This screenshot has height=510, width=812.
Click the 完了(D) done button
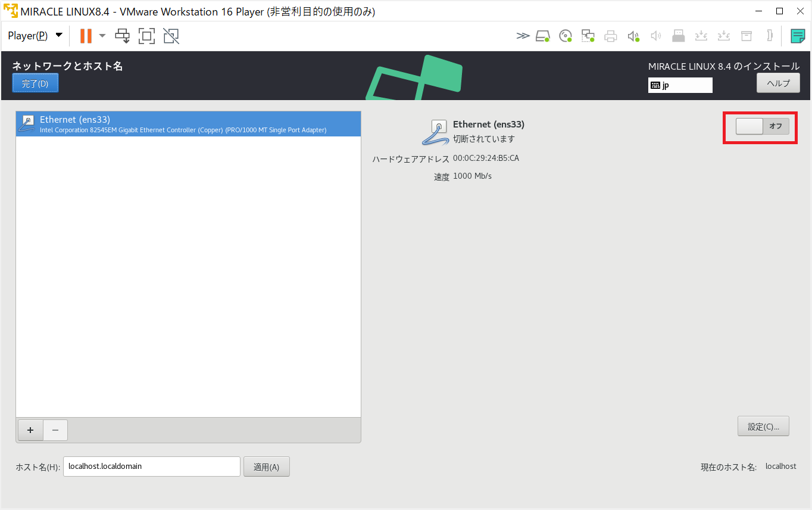pos(35,83)
